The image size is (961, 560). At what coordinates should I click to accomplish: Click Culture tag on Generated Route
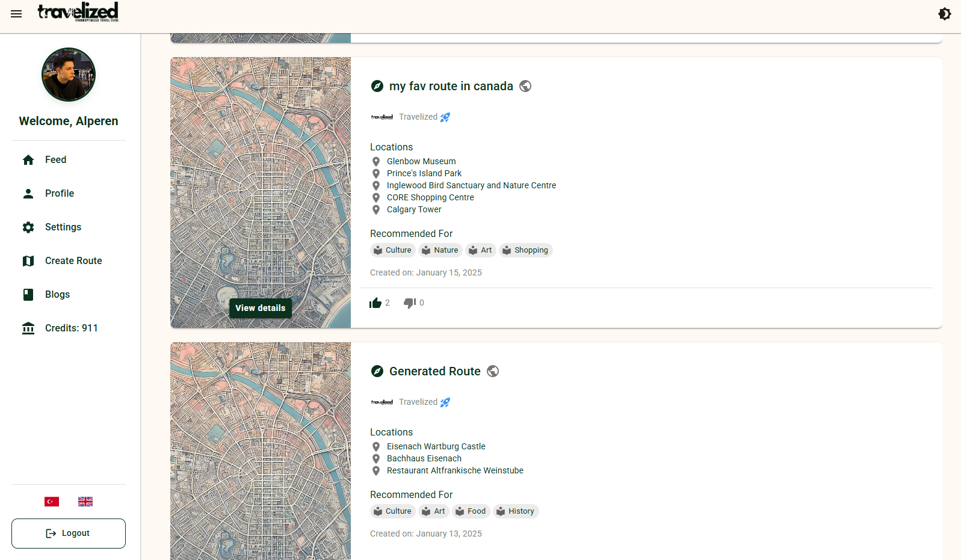[393, 511]
